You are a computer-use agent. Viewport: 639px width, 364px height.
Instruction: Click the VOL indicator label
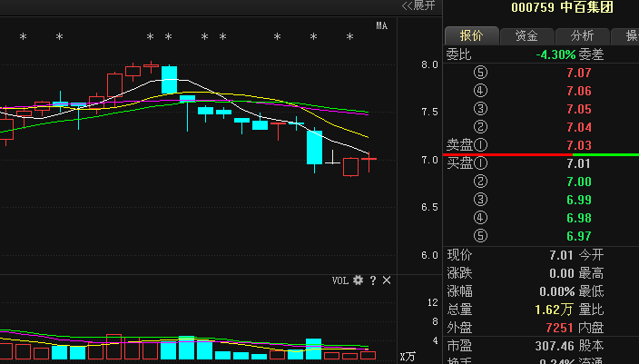[340, 280]
